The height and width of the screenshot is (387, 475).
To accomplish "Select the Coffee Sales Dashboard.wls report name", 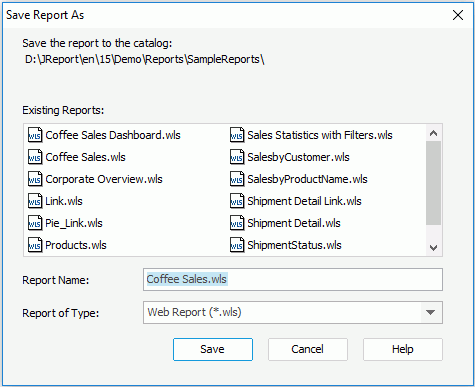I will click(113, 135).
